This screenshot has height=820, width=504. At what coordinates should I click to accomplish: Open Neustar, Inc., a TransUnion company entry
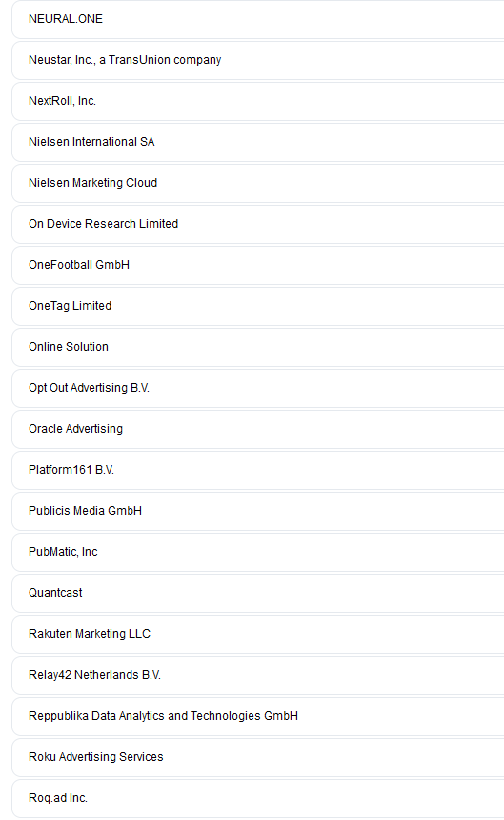pyautogui.click(x=258, y=60)
